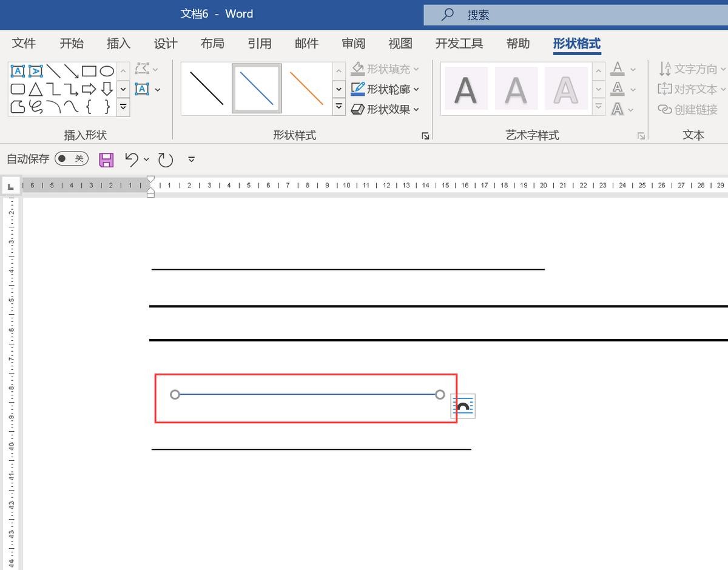Open layout options icon beside selected line
This screenshot has width=728, height=570.
(463, 406)
